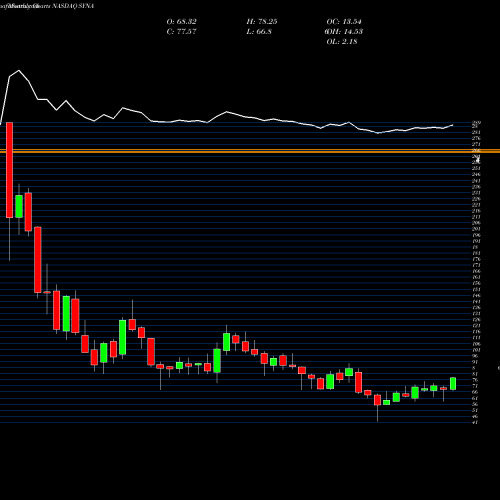500x500 pixels.
Task: Click the low price text 'L: 66.8'
Action: tap(259, 32)
